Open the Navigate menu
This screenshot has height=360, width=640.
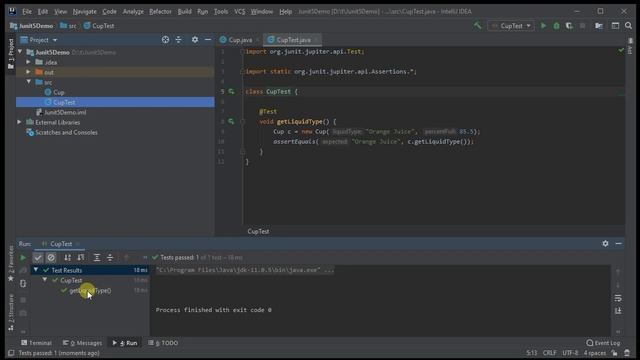pyautogui.click(x=84, y=11)
